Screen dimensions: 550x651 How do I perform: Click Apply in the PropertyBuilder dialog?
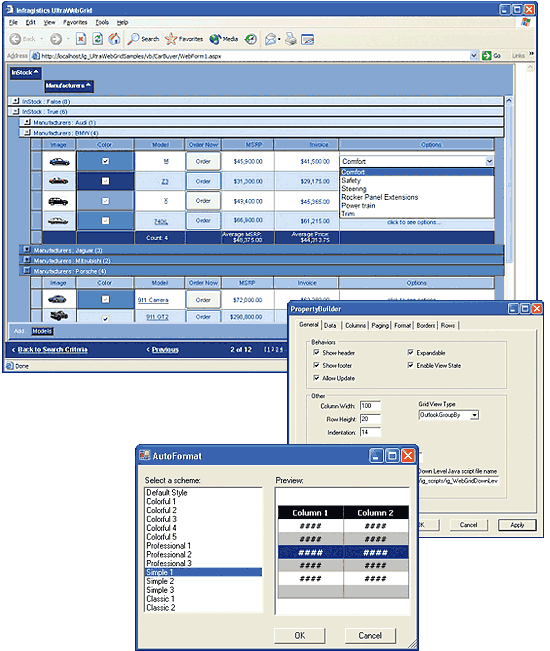click(517, 525)
